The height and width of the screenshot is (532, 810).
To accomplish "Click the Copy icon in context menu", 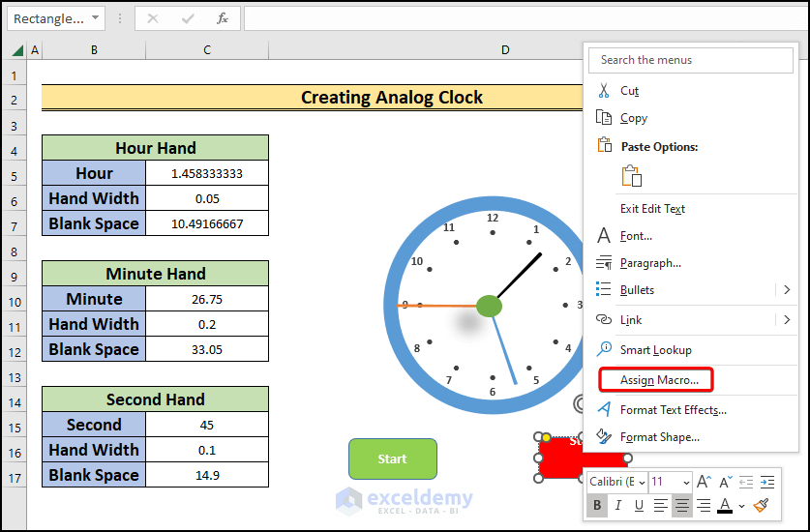I will tap(603, 117).
